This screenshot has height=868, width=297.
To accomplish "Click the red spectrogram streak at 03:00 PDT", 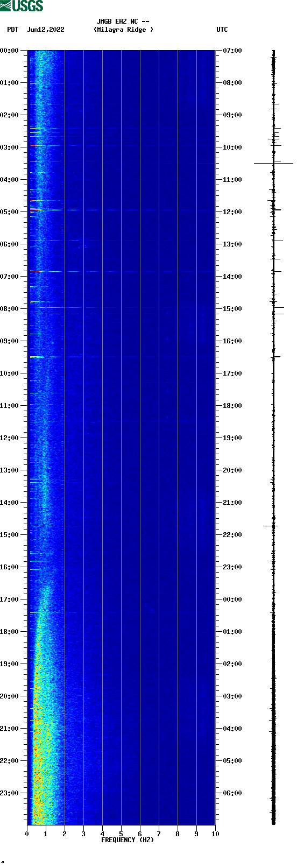I will 36,145.
